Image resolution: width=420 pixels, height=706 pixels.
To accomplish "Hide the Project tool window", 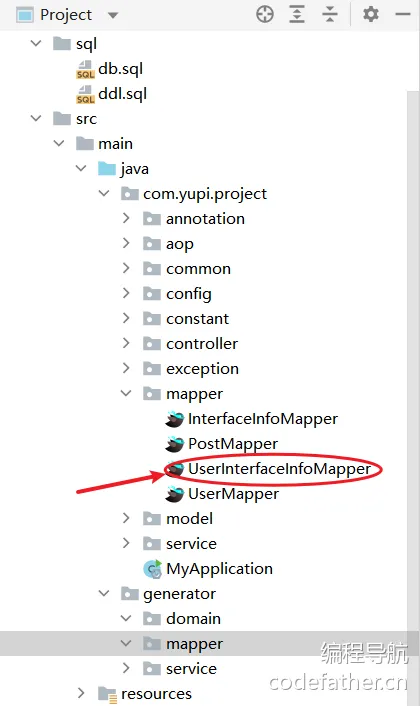I will click(402, 14).
